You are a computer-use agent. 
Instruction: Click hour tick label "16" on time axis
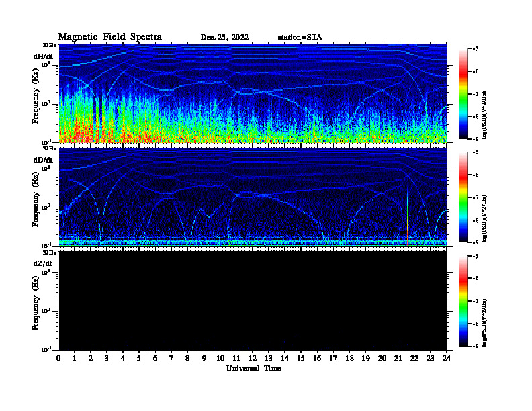317,359
